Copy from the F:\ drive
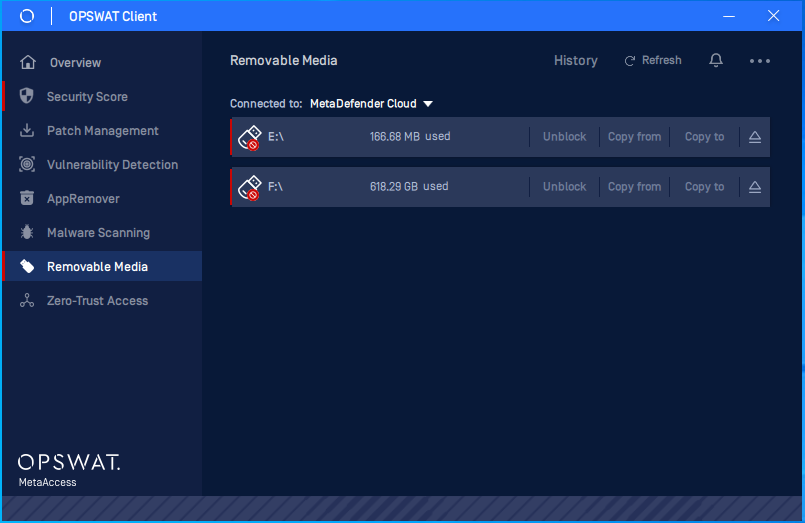 click(x=634, y=186)
